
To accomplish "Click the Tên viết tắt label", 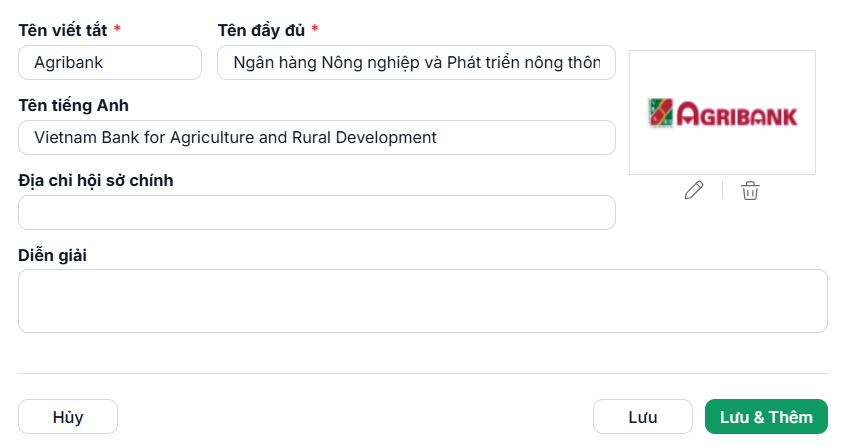I will coord(63,30).
